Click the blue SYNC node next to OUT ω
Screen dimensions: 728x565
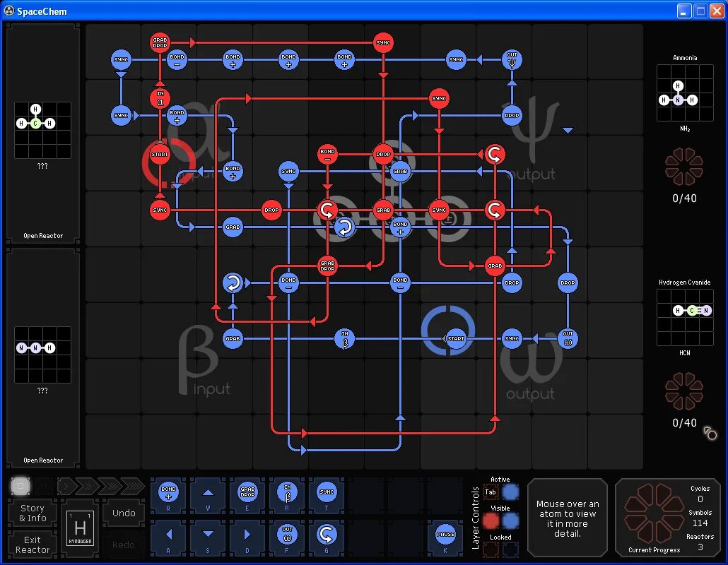(512, 338)
